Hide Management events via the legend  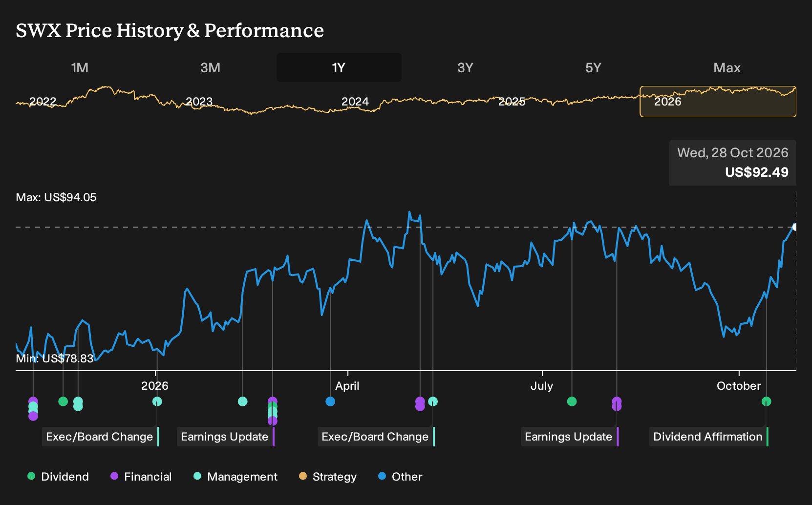[235, 477]
